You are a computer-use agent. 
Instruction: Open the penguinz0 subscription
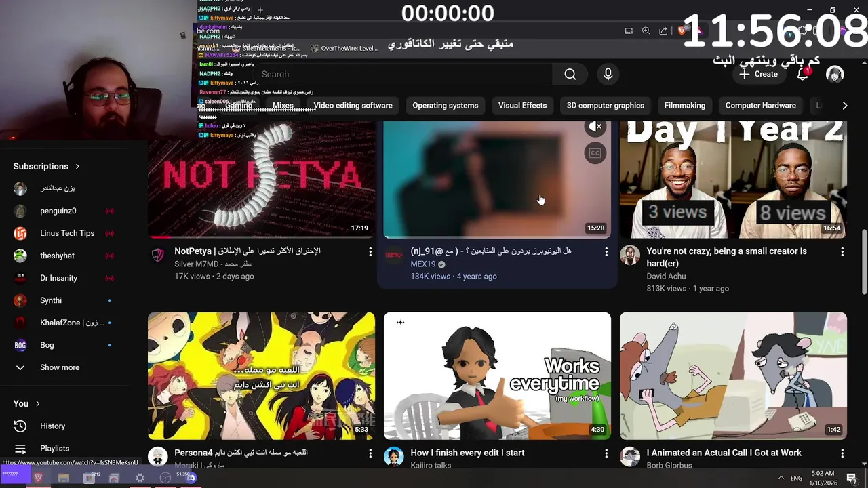point(65,211)
